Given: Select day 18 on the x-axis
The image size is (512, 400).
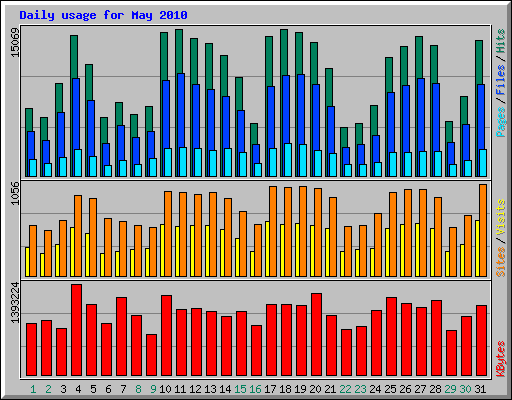Looking at the screenshot, I should tap(285, 389).
